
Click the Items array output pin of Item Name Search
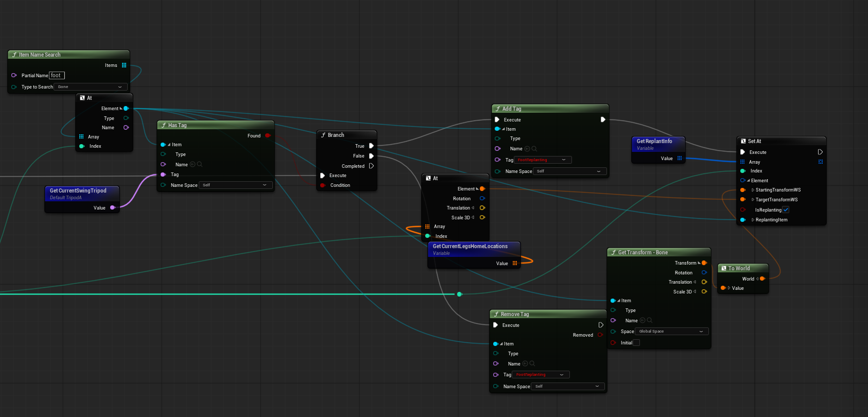(x=124, y=65)
